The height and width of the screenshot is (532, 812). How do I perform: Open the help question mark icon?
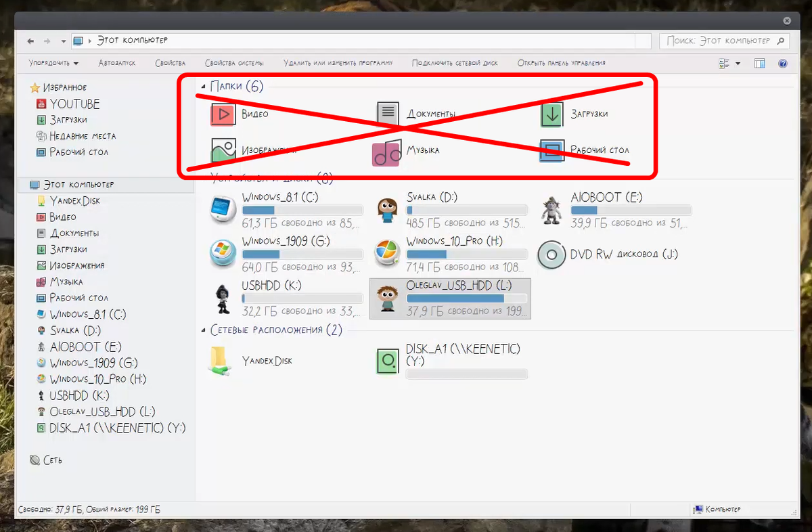coord(783,64)
